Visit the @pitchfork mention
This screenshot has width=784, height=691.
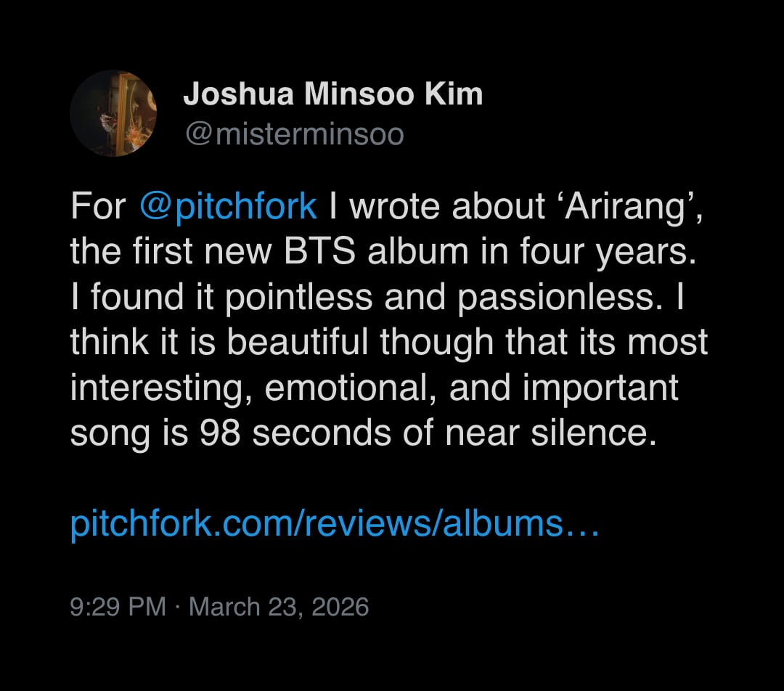(227, 207)
